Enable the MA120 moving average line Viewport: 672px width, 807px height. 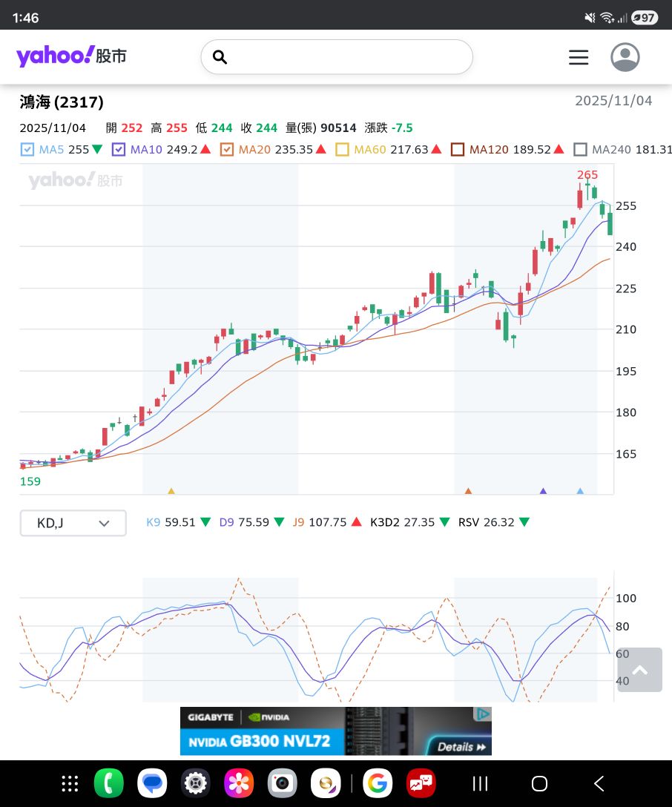[x=458, y=150]
